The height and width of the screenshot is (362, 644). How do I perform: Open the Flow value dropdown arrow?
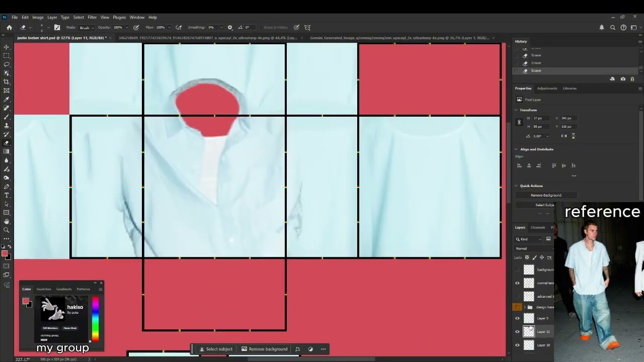pyautogui.click(x=169, y=28)
